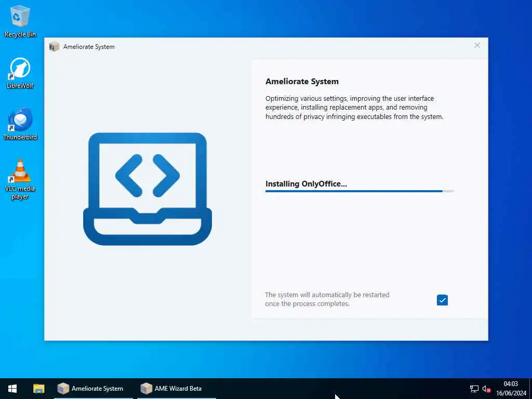This screenshot has height=399, width=532.
Task: Open the Thunderbird desktop shortcut
Action: tap(20, 124)
